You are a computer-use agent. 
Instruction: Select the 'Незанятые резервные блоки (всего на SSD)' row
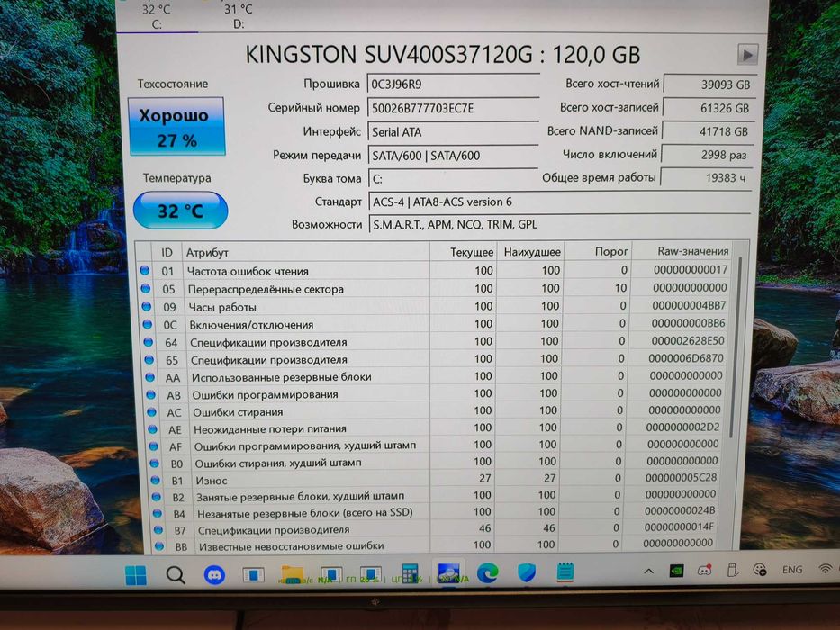[436, 513]
